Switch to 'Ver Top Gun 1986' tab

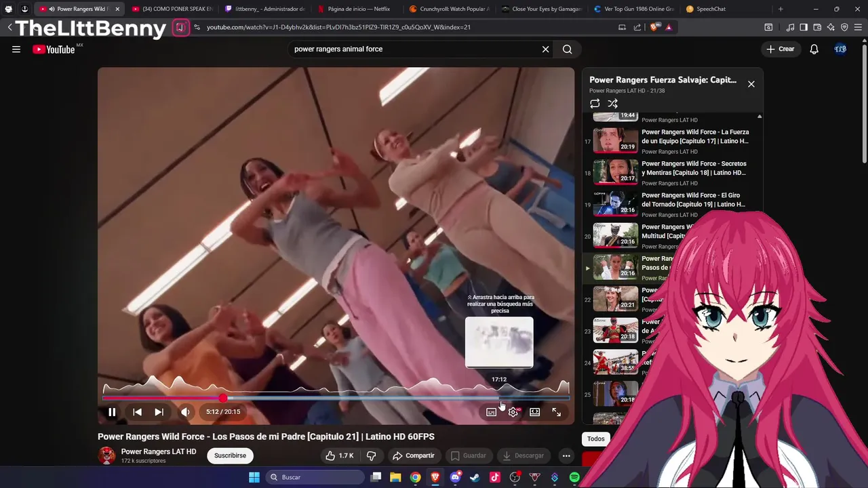634,9
